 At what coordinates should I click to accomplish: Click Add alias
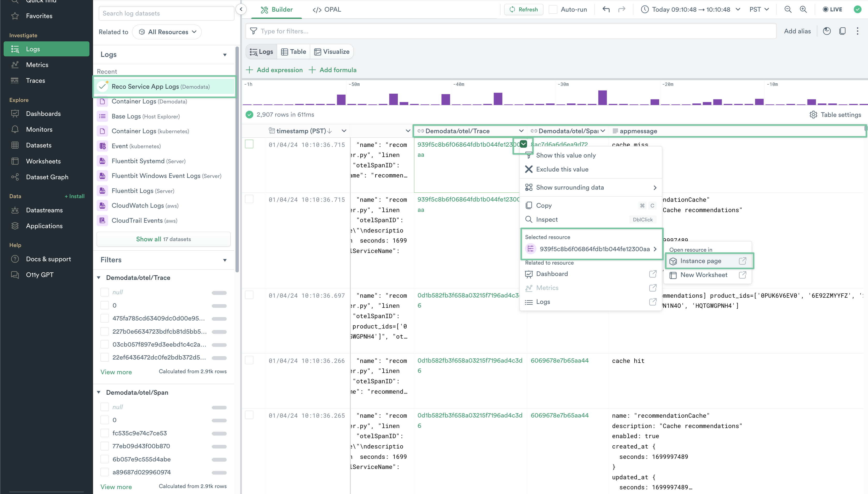(x=797, y=31)
